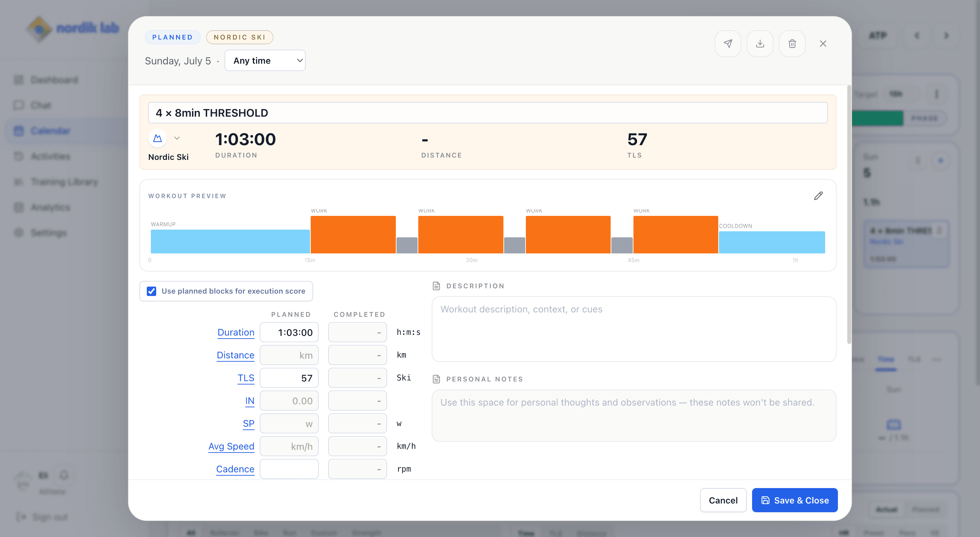Click the planned Avg Speed field
Viewport: 980px width, 537px height.
point(289,446)
